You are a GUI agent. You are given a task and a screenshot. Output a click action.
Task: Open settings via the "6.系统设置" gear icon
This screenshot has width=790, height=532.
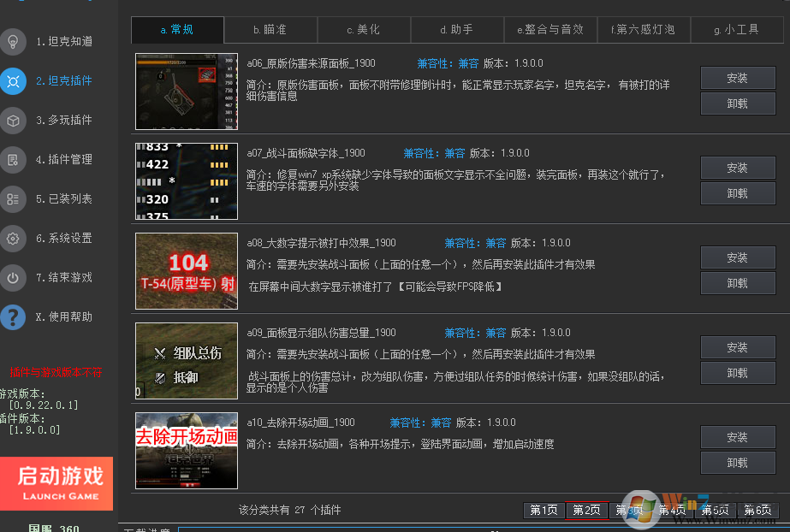click(13, 238)
